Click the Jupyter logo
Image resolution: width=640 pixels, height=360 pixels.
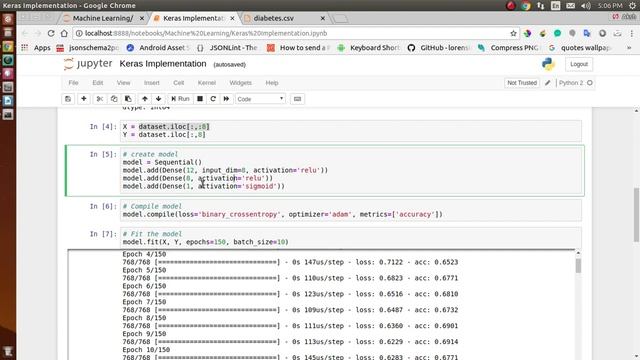click(88, 64)
